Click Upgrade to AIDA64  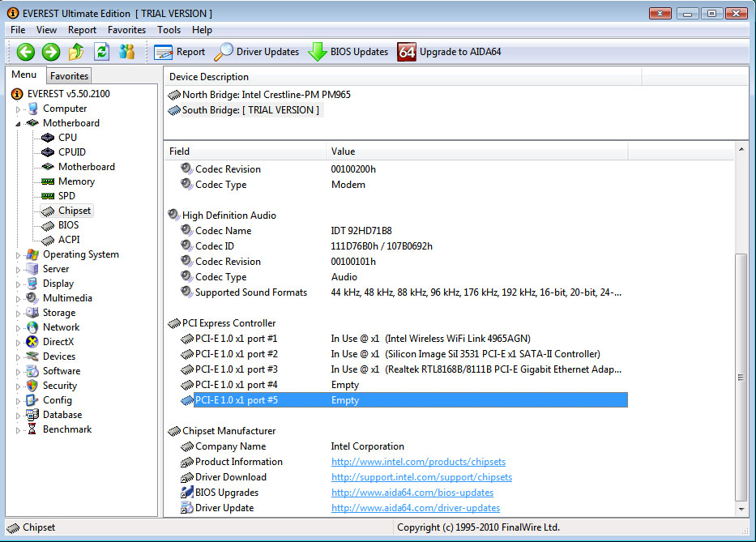tap(450, 52)
